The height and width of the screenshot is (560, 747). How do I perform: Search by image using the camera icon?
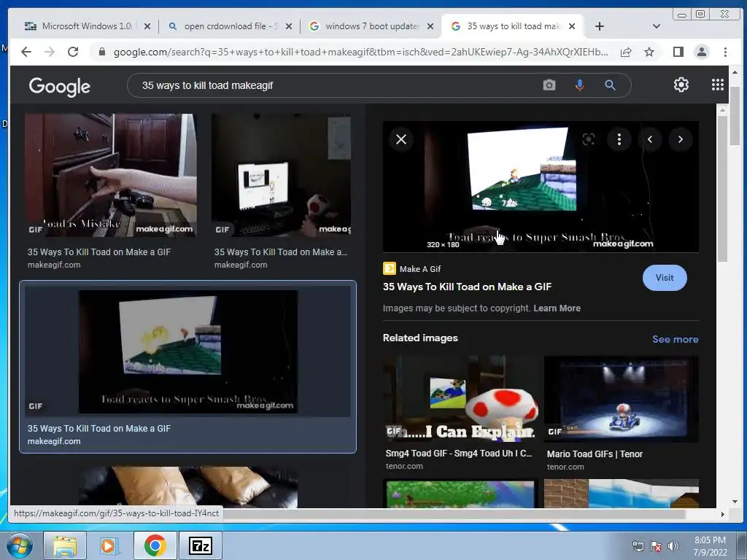point(549,85)
